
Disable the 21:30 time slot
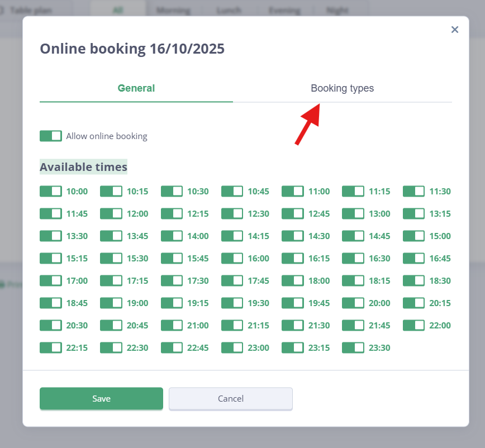click(293, 325)
